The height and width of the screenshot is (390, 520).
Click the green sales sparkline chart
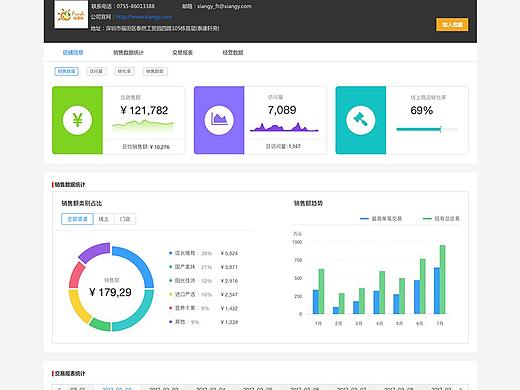(x=143, y=125)
